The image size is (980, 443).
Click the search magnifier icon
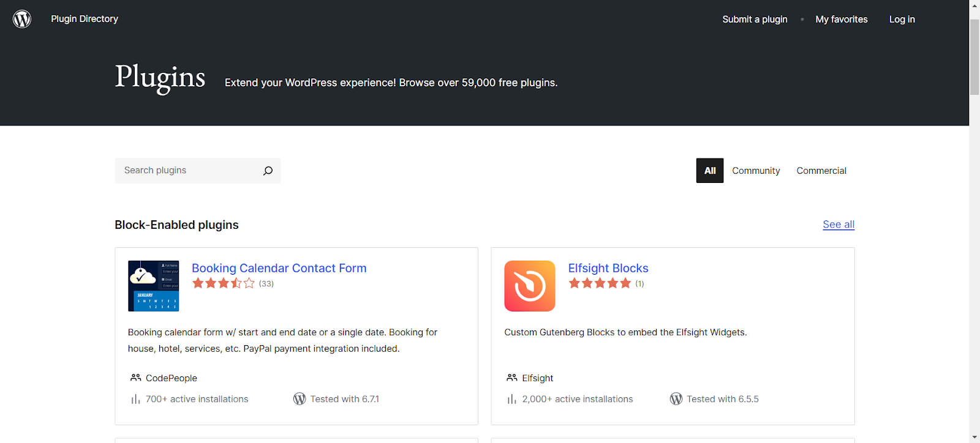click(x=268, y=171)
